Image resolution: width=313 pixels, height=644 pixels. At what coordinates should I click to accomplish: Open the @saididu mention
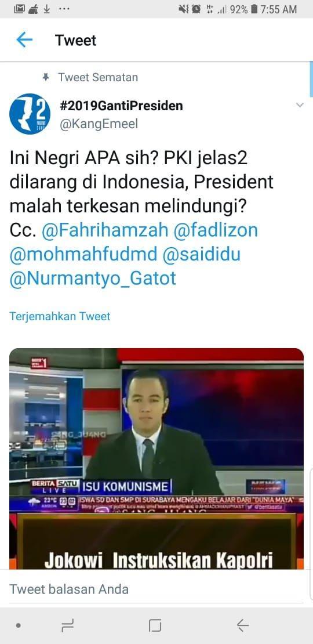point(201,254)
